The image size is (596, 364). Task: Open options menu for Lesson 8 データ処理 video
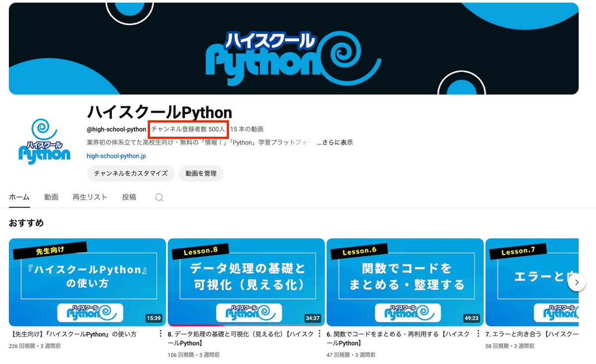[319, 334]
